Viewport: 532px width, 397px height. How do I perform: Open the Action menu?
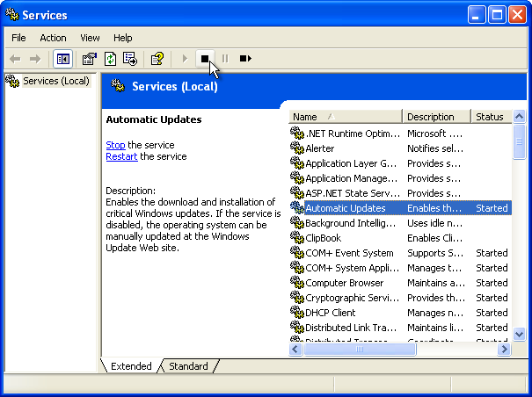pos(53,38)
